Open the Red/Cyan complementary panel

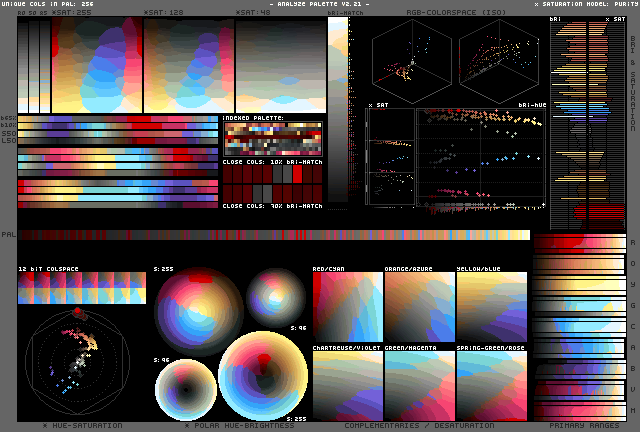pos(347,309)
